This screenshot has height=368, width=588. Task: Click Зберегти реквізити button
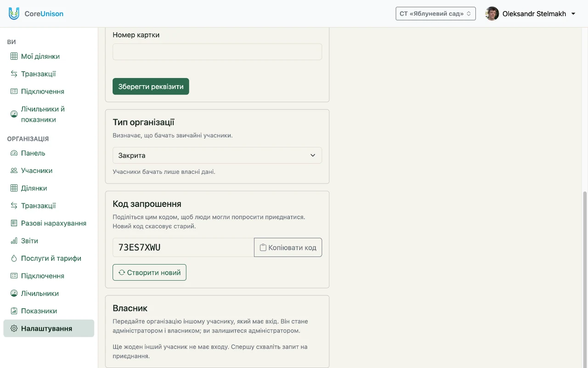tap(151, 86)
